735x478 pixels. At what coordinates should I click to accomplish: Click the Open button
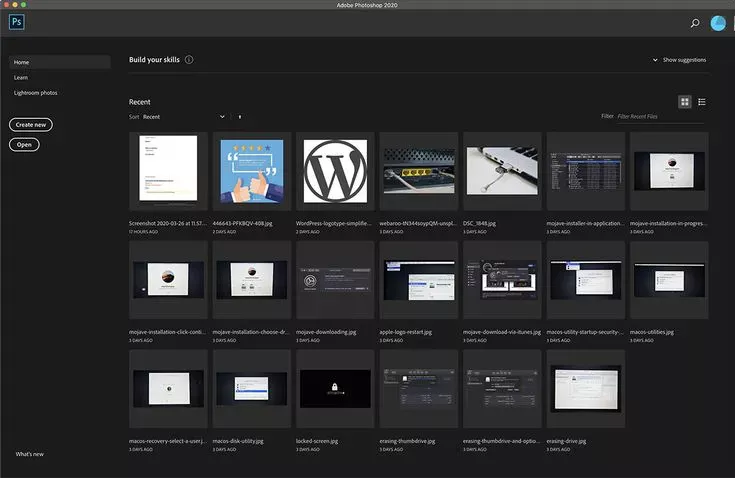click(24, 145)
